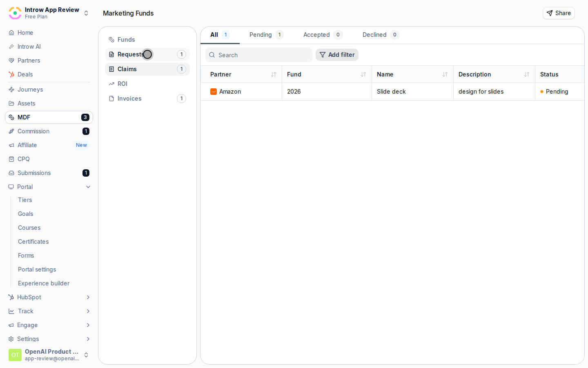Click the Invoices count badge
588x368 pixels.
(181, 99)
